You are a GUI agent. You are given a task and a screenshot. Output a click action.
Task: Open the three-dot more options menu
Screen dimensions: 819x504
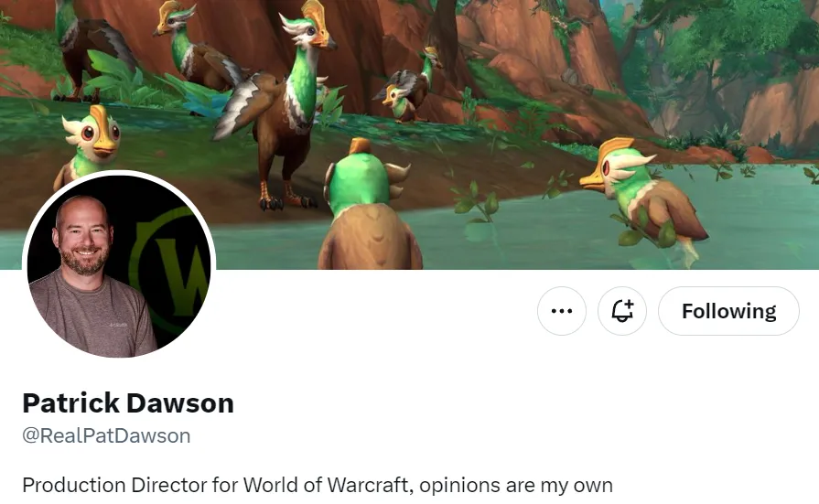tap(562, 311)
